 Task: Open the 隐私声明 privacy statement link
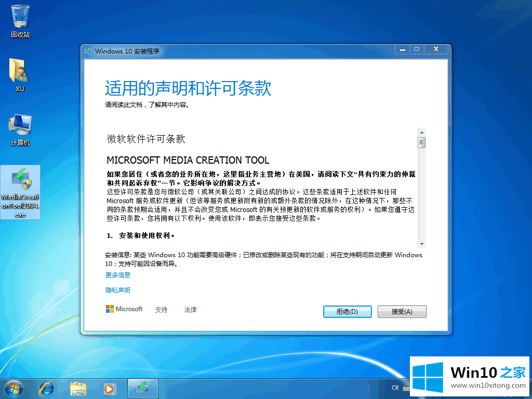click(x=118, y=290)
